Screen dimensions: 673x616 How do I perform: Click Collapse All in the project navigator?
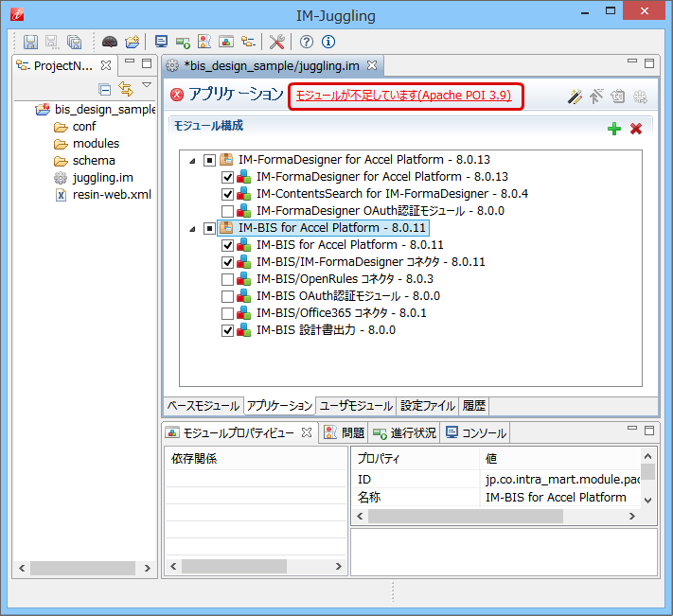pyautogui.click(x=105, y=89)
